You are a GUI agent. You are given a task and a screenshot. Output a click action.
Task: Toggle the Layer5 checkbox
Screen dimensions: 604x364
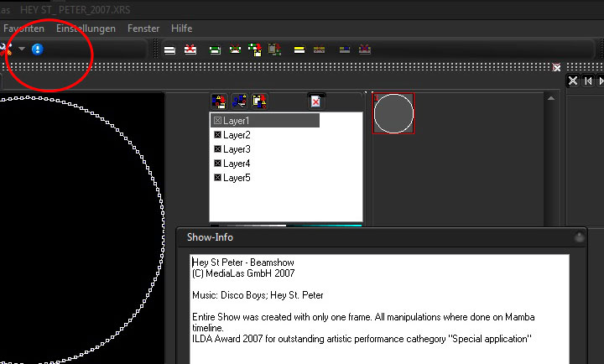[x=217, y=178]
